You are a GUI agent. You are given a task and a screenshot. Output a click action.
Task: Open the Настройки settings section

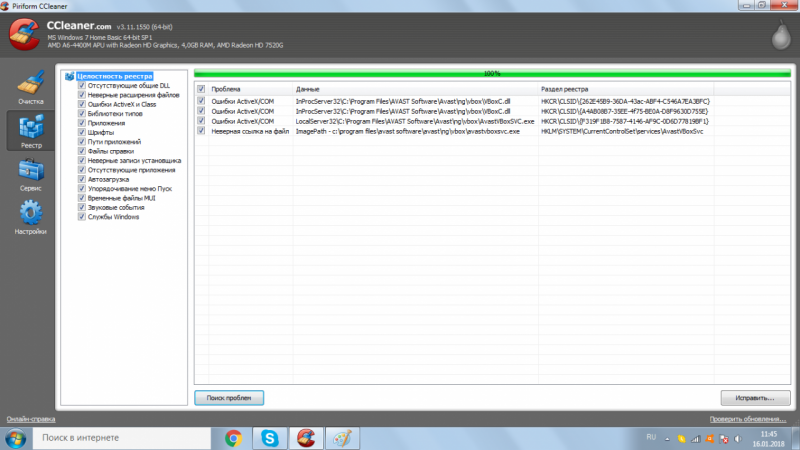[x=31, y=218]
